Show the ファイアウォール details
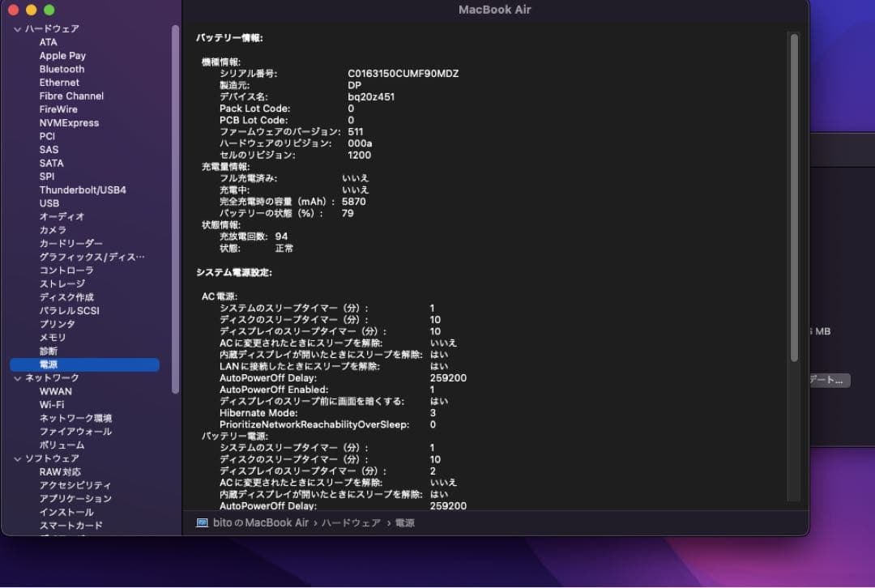875x588 pixels. pos(75,432)
